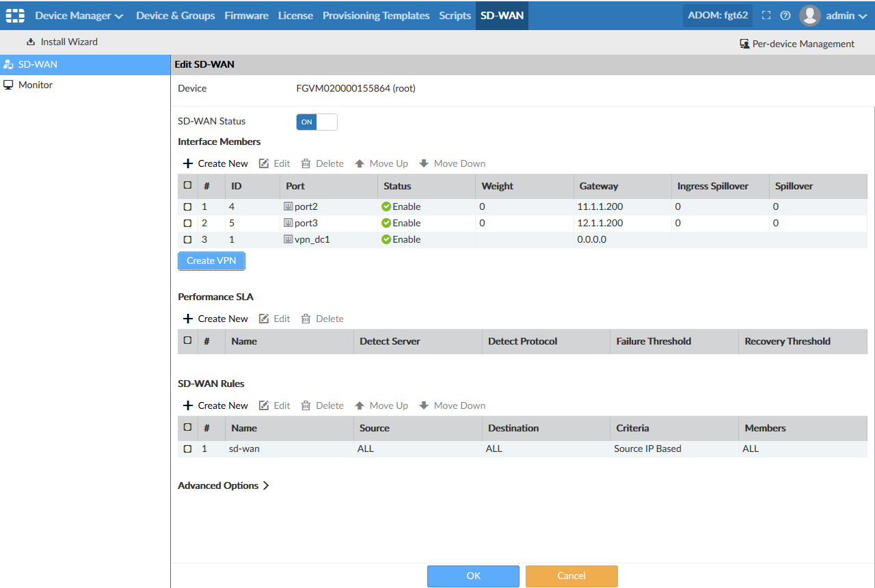This screenshot has height=588, width=875.
Task: Click the Fortinet app grid logo icon
Action: click(15, 15)
